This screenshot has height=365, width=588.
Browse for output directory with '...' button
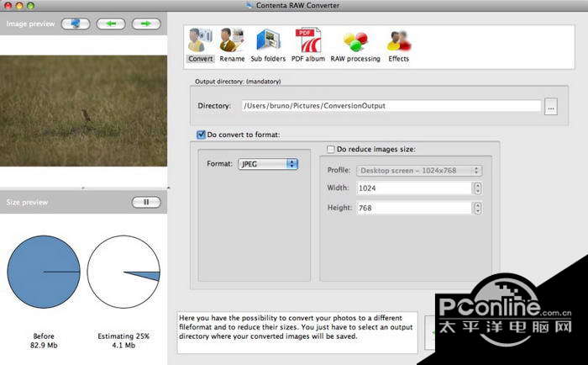(551, 107)
